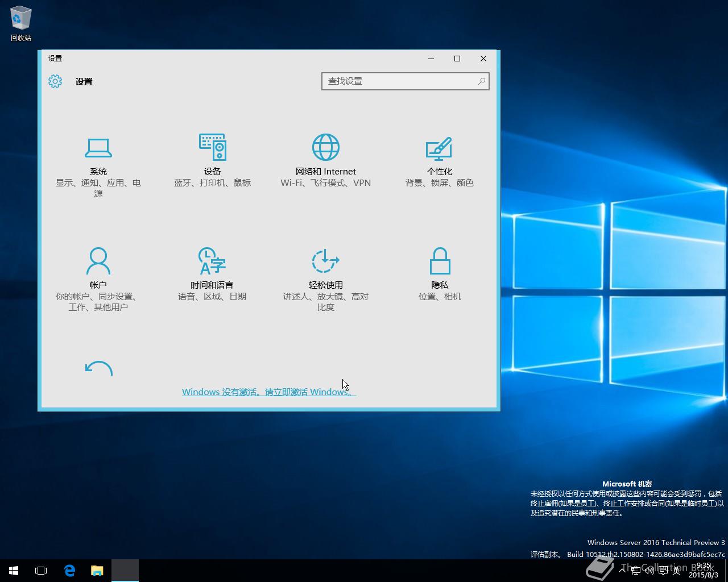Show hidden tray icons chevron
The image size is (728, 582).
[622, 571]
